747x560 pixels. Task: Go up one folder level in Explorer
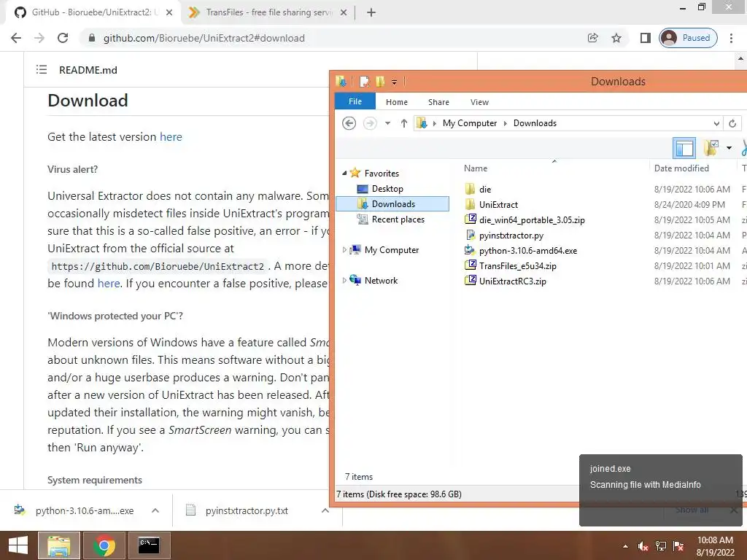point(404,123)
